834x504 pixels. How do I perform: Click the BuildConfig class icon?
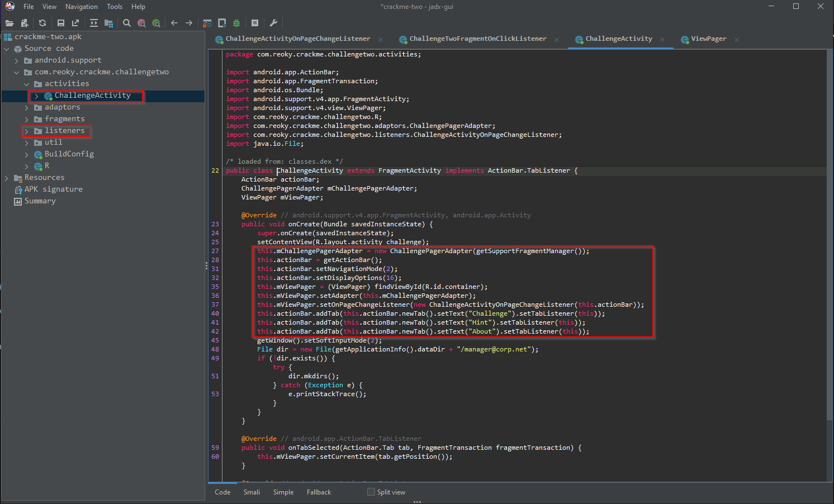pyautogui.click(x=38, y=154)
